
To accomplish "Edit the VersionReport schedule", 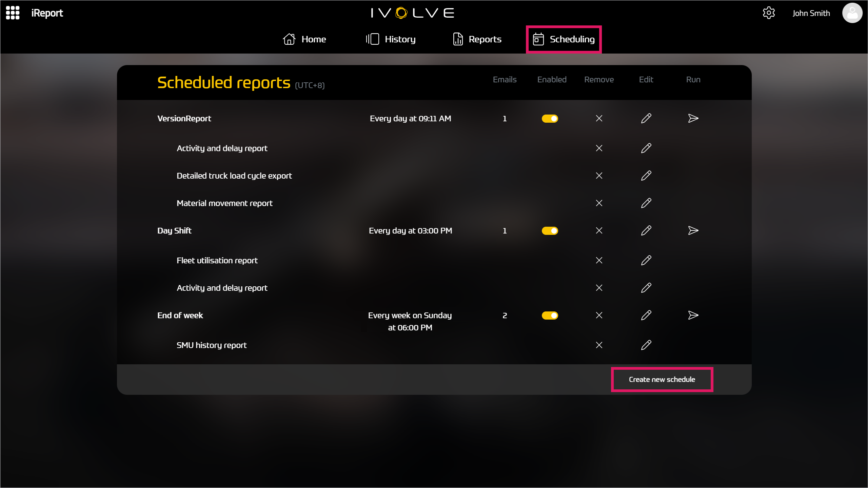I will tap(646, 118).
